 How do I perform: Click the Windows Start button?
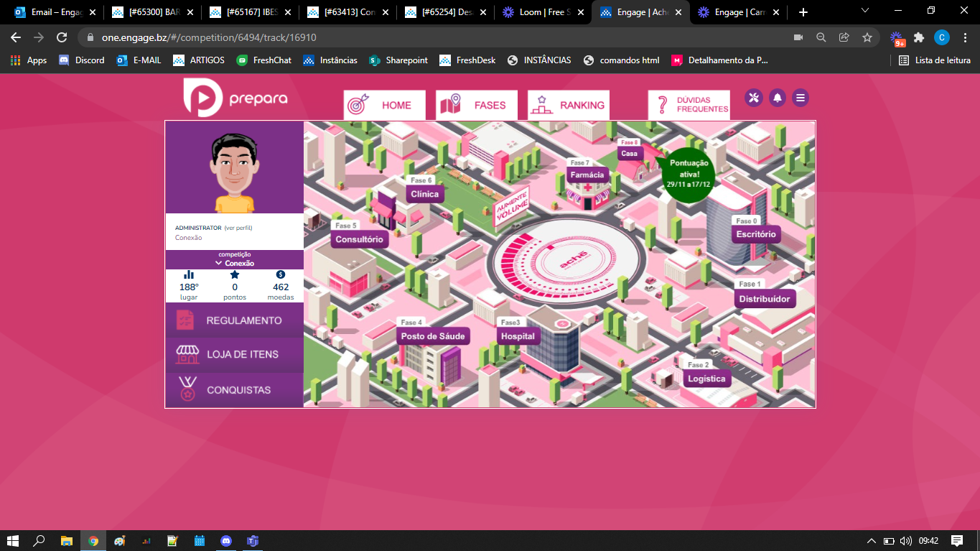[13, 541]
